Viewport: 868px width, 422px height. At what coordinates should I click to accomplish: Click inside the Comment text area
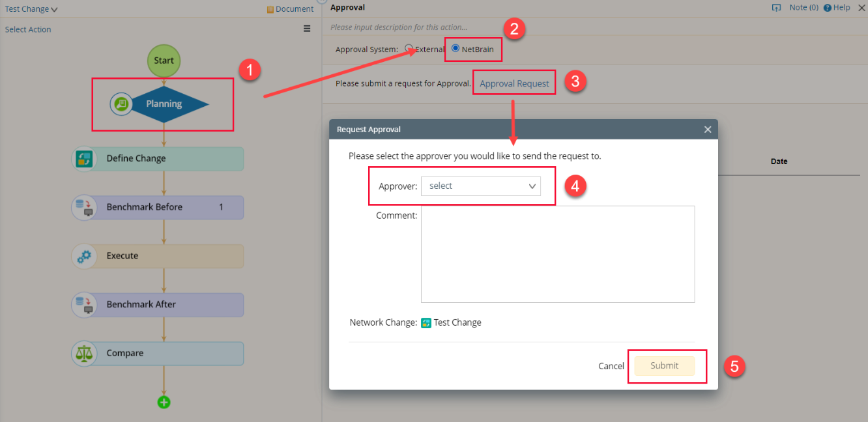click(x=557, y=254)
